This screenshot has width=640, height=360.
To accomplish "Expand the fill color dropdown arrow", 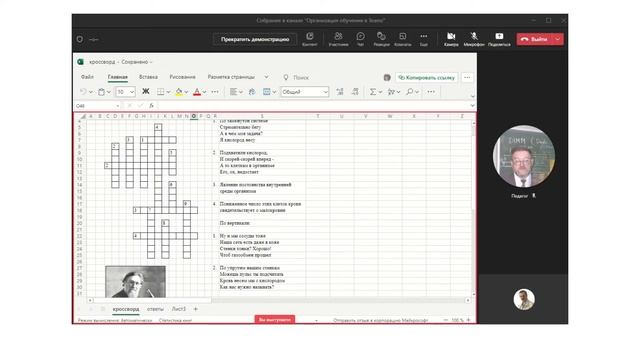I will [186, 92].
